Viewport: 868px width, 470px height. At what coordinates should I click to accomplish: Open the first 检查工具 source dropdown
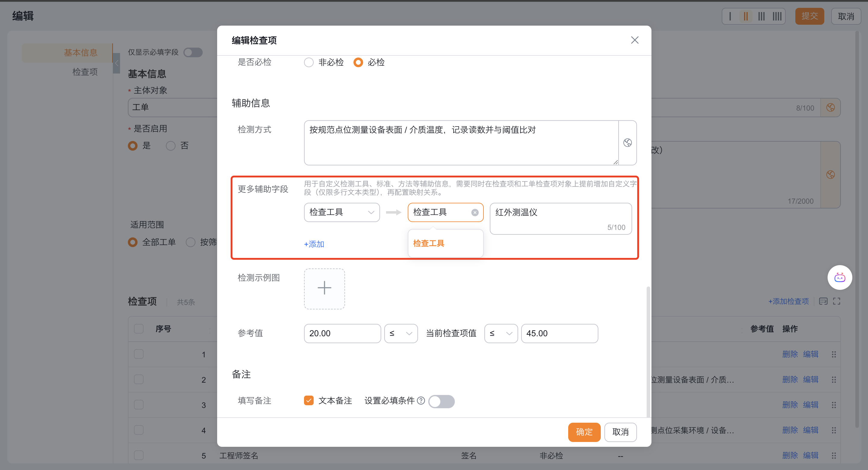click(x=341, y=212)
